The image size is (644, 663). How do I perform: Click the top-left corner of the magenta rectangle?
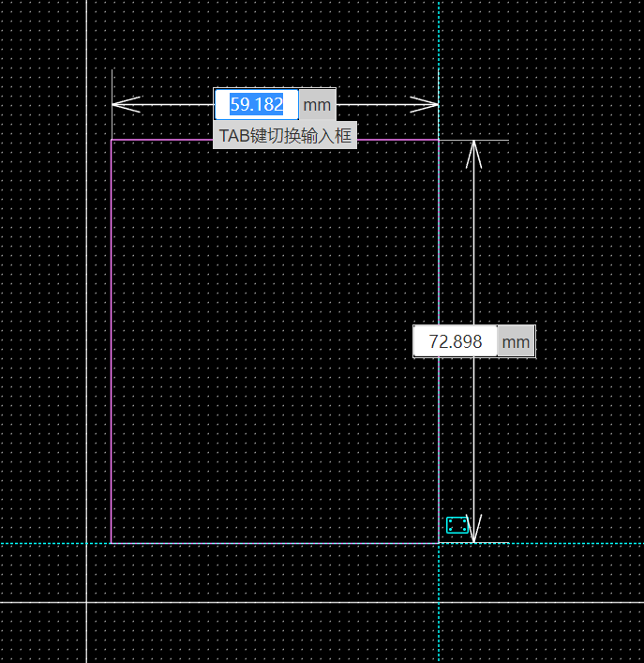click(x=112, y=141)
